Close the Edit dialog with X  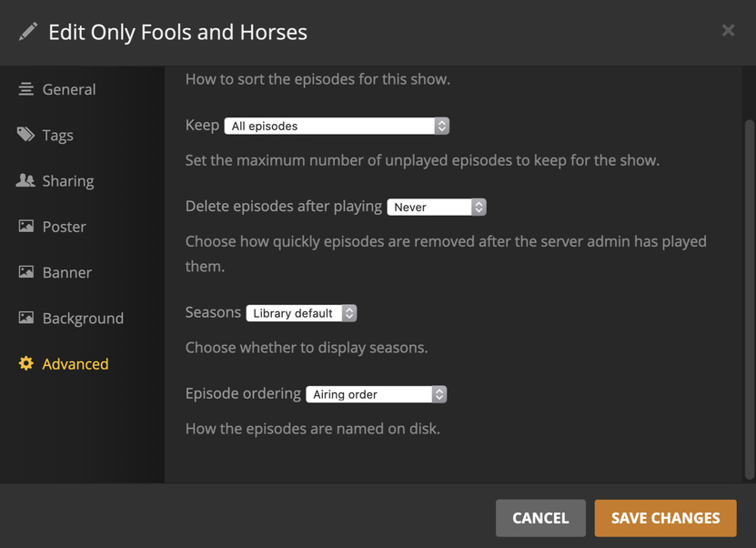click(x=728, y=30)
